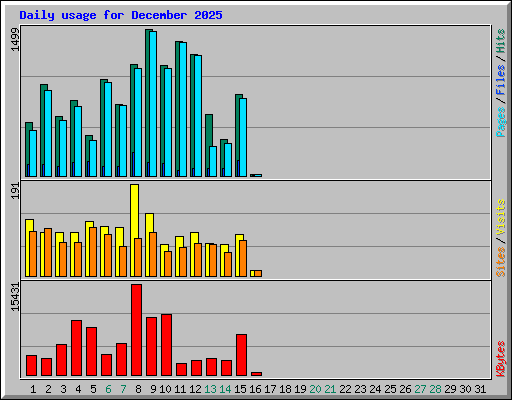Image resolution: width=512 pixels, height=400 pixels.
Task: Select day 30 on the x-axis
Action: point(465,389)
